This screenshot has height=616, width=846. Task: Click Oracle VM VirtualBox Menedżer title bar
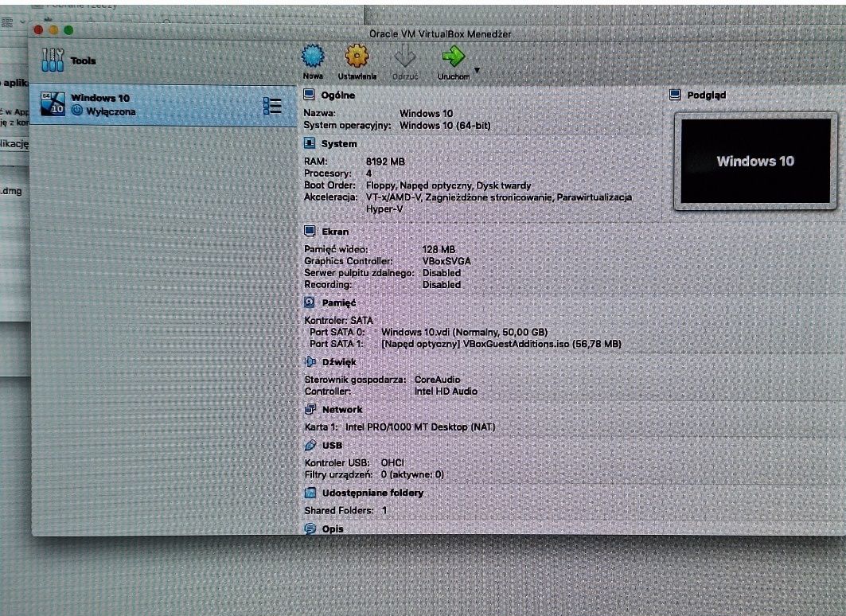pos(440,34)
